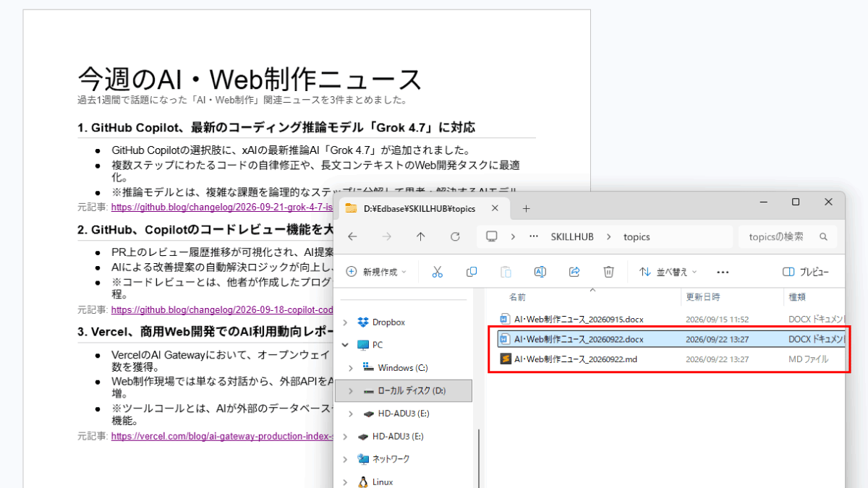Click the Share icon in Explorer toolbar
Screen dimensions: 868x488
[574, 272]
